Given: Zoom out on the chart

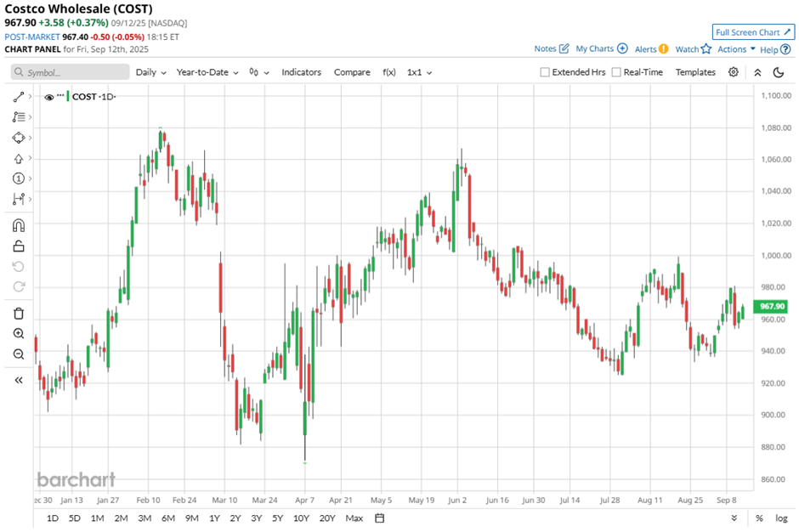Looking at the screenshot, I should coord(19,354).
